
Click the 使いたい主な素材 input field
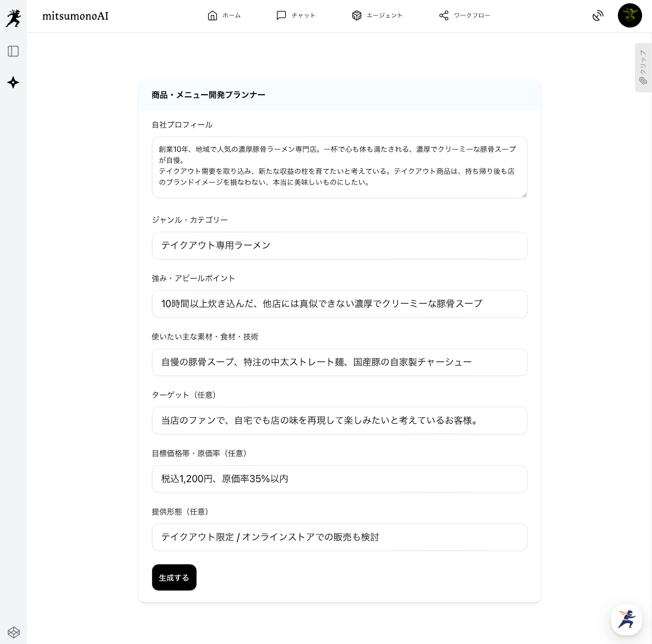(x=339, y=362)
